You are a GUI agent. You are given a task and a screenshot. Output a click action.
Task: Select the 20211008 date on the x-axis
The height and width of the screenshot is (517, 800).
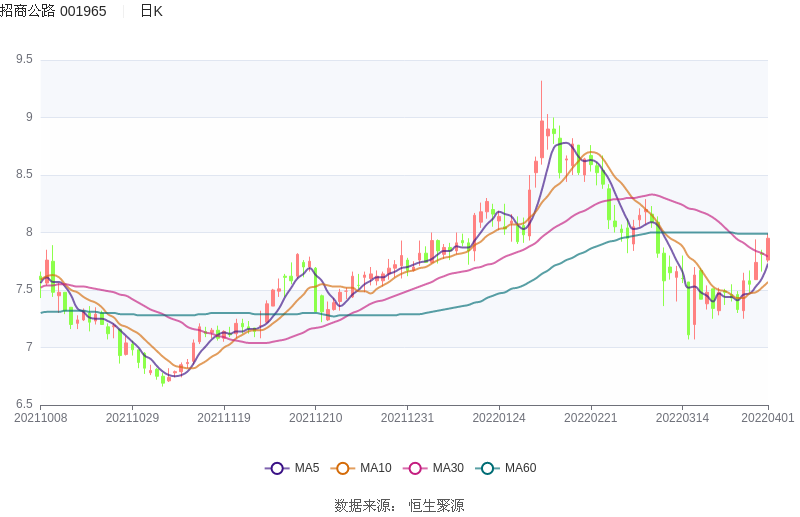click(41, 418)
